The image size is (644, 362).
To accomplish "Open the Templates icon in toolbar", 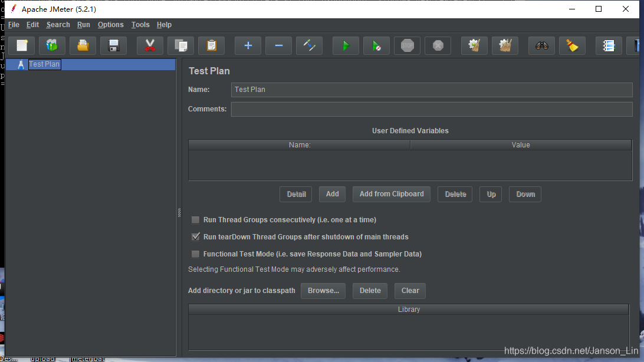I will coord(52,45).
